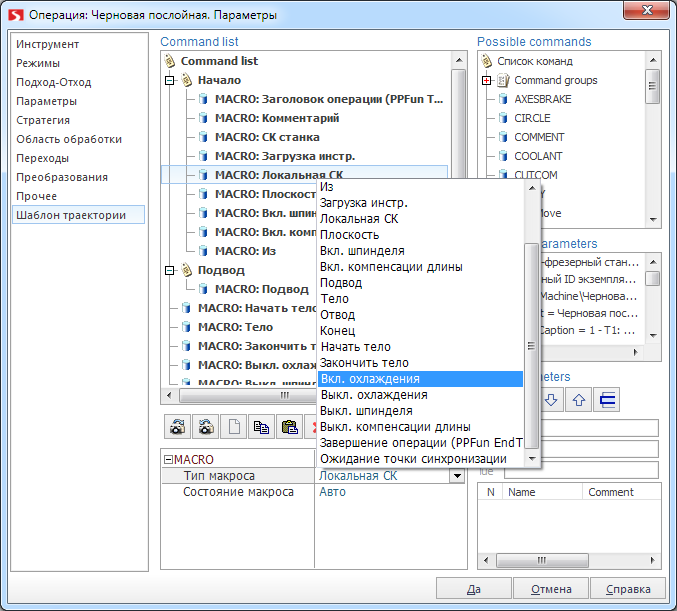This screenshot has height=611, width=677.
Task: Open the Тип макроса dropdown arrow
Action: pyautogui.click(x=457, y=476)
